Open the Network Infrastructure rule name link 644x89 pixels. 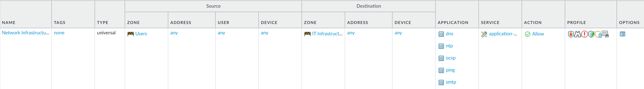click(26, 33)
